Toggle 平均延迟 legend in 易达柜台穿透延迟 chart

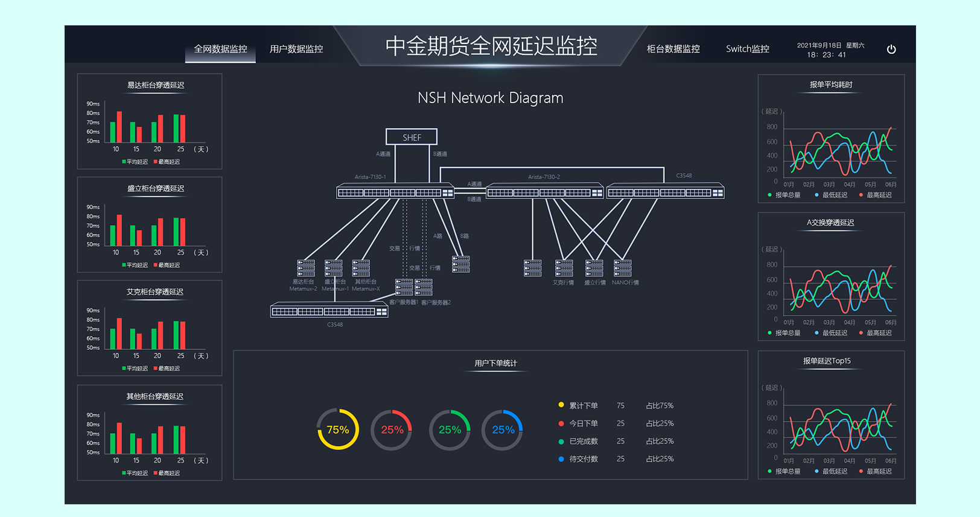[135, 162]
